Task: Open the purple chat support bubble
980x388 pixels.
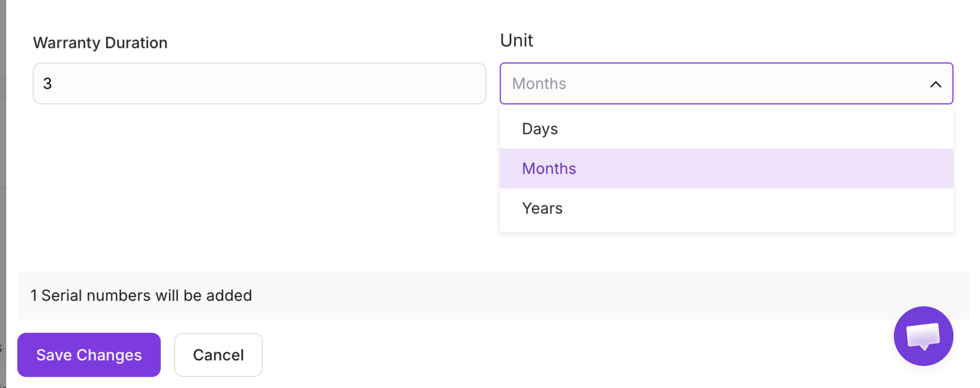Action: tap(923, 336)
